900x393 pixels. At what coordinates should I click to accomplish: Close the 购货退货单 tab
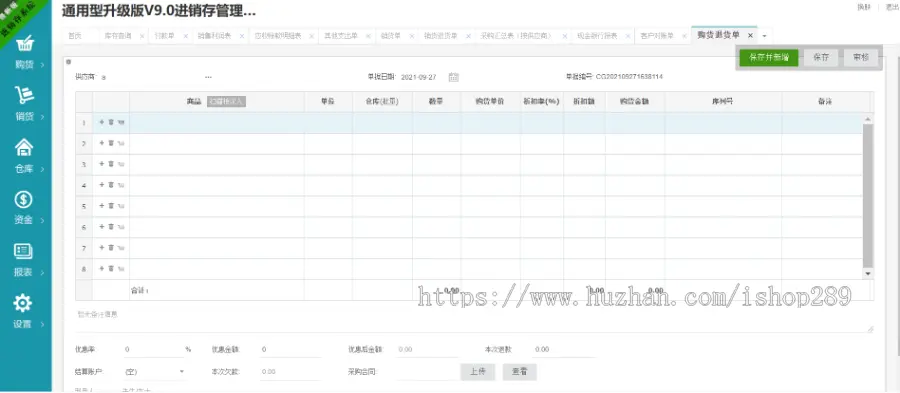(750, 36)
